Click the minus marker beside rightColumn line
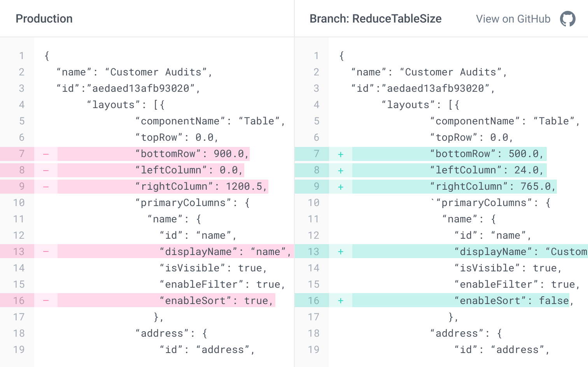The width and height of the screenshot is (588, 367). [x=45, y=186]
